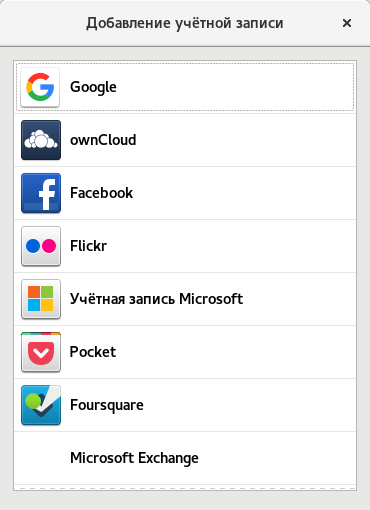370x510 pixels.
Task: Click the Facebook f logo icon
Action: tap(41, 193)
